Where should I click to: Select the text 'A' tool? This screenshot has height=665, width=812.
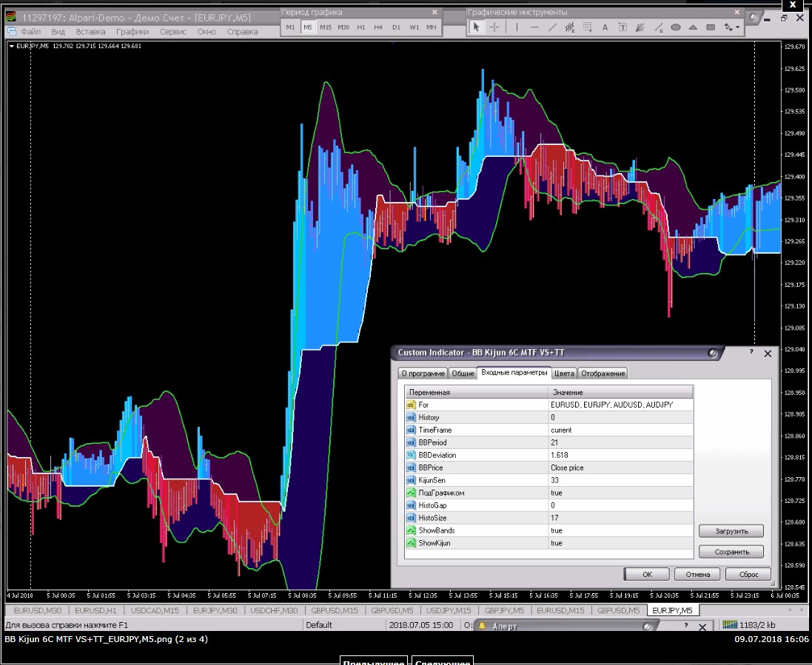(605, 27)
